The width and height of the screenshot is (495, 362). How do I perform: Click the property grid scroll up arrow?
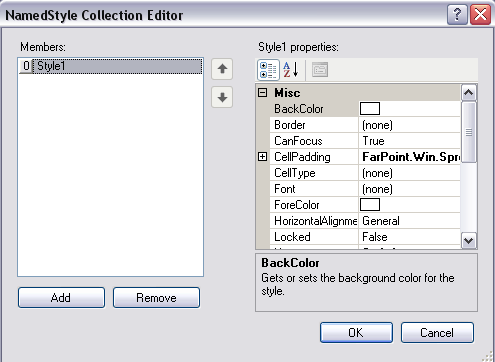coord(469,93)
